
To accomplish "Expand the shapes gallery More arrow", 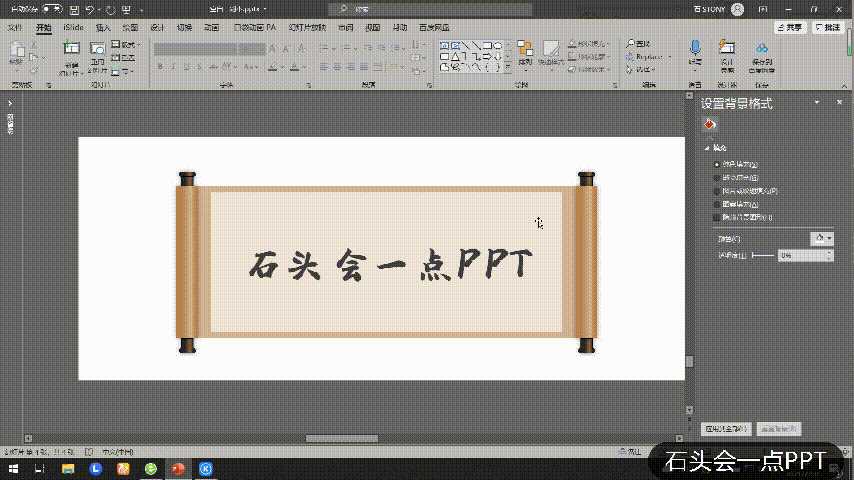I will pos(508,68).
